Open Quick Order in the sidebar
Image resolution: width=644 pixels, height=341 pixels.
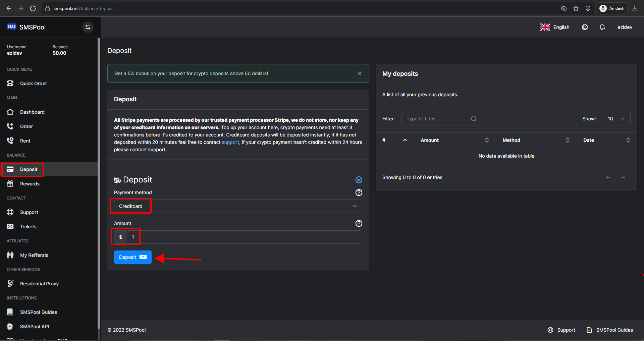[49, 83]
